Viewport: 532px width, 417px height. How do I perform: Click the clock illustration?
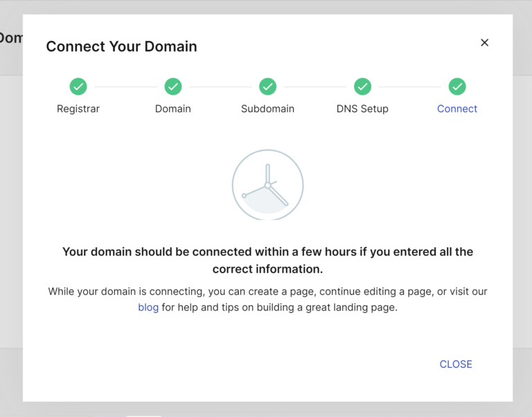pyautogui.click(x=267, y=184)
